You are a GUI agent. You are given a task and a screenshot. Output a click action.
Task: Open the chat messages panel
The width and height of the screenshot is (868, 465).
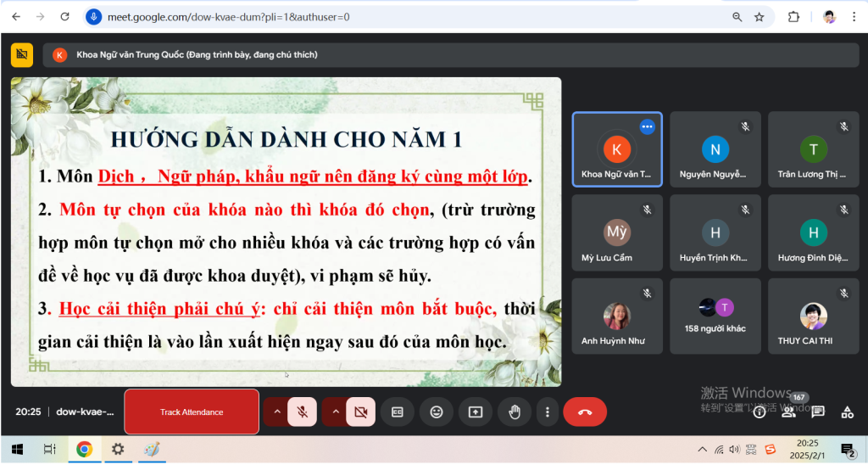point(818,412)
